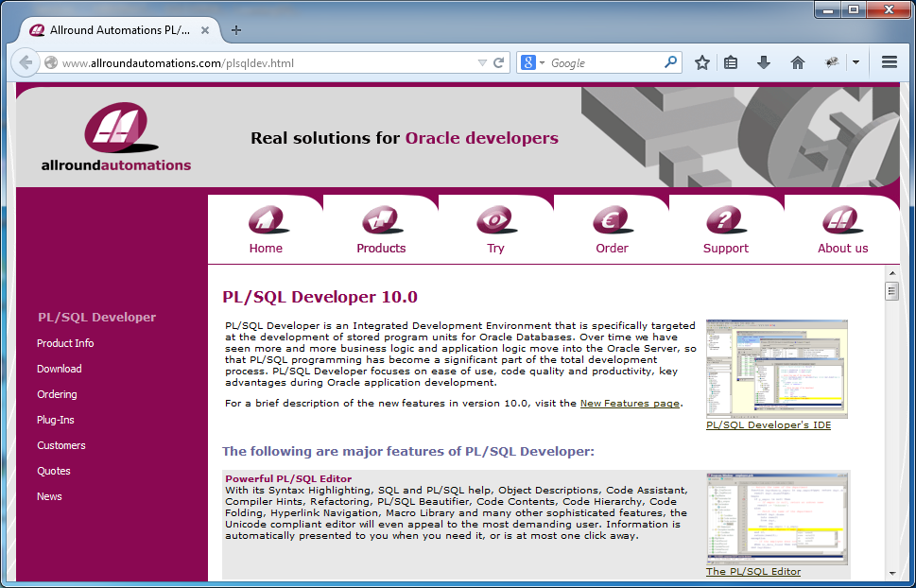Click the Allround Automations logo
Screen dimensions: 916x588
tap(116, 137)
